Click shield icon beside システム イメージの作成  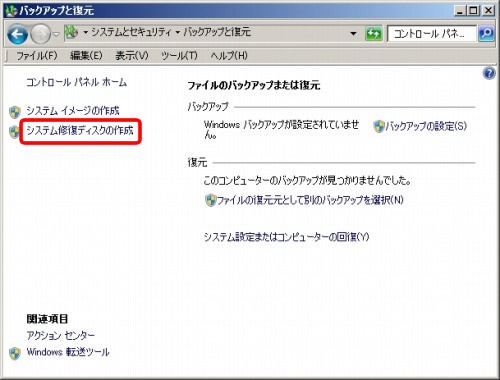(15, 112)
